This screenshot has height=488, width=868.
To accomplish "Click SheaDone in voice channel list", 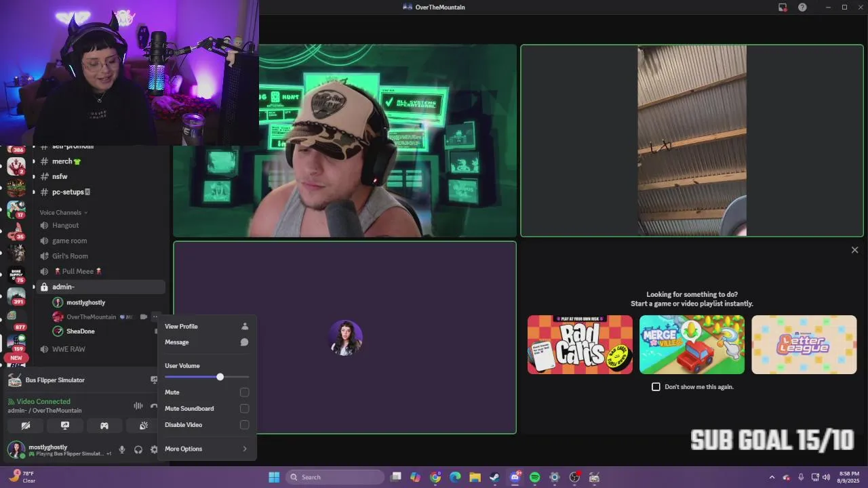I will coord(80,331).
